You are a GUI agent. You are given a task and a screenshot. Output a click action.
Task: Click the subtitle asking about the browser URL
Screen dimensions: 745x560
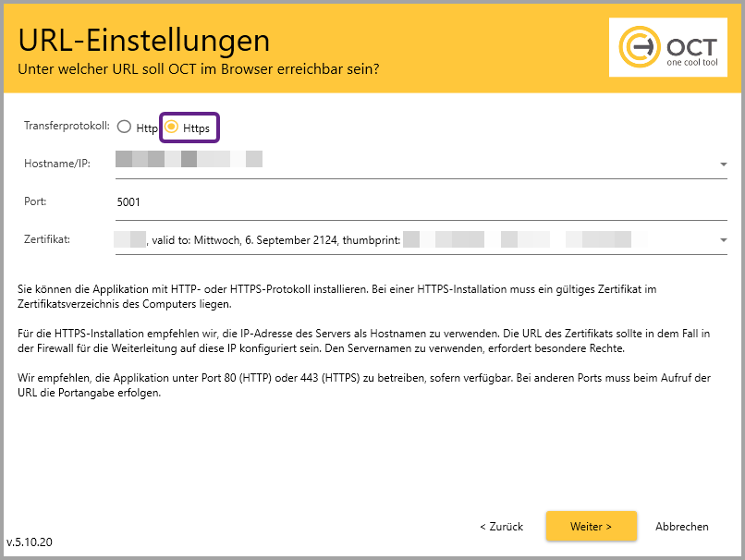(199, 69)
